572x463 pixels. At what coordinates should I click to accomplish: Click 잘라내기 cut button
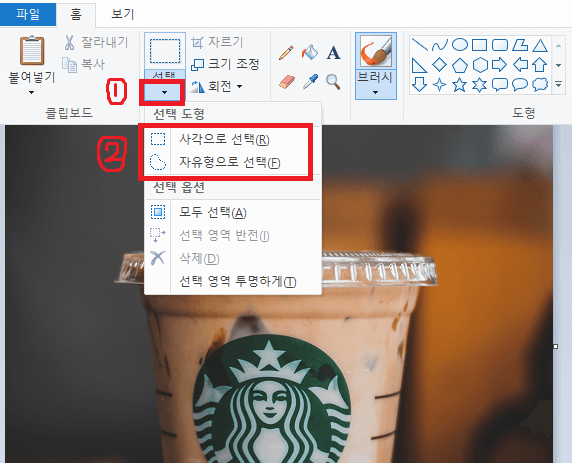pyautogui.click(x=97, y=42)
